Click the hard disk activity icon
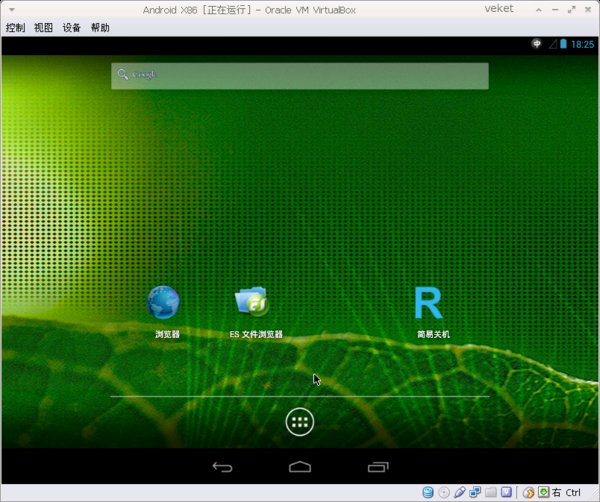This screenshot has height=502, width=600. tap(428, 492)
